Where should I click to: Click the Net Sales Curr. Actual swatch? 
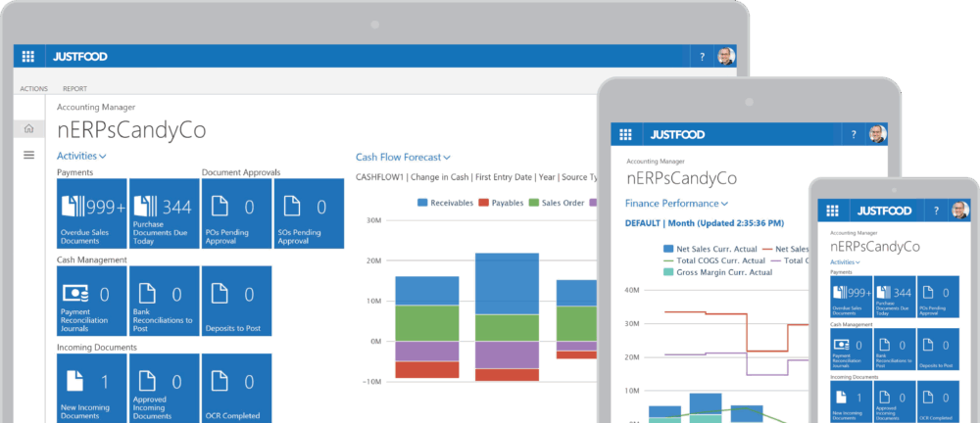click(x=668, y=250)
